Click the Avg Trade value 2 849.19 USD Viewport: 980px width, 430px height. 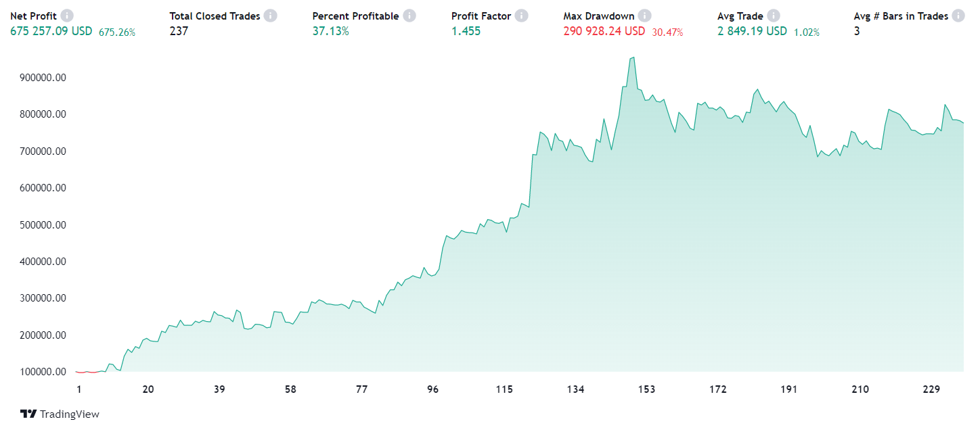(x=752, y=31)
